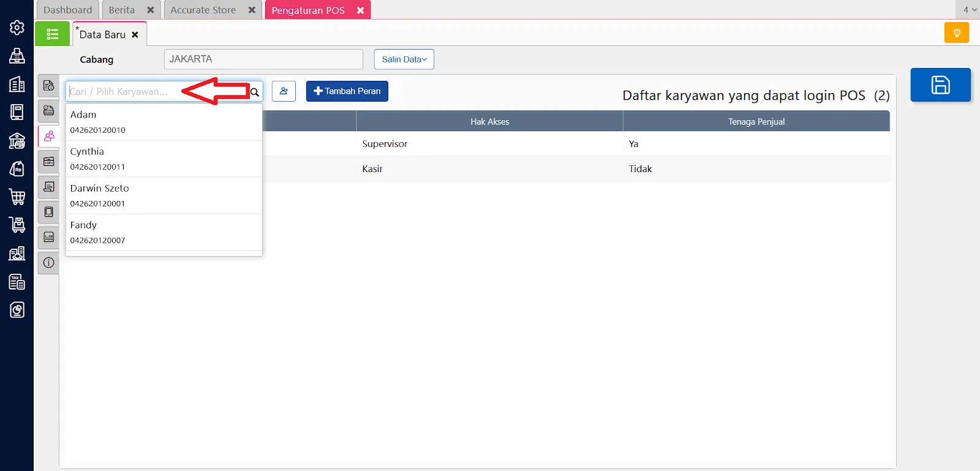This screenshot has width=980, height=471.
Task: Choose Fandy from the employee list
Action: (x=164, y=232)
